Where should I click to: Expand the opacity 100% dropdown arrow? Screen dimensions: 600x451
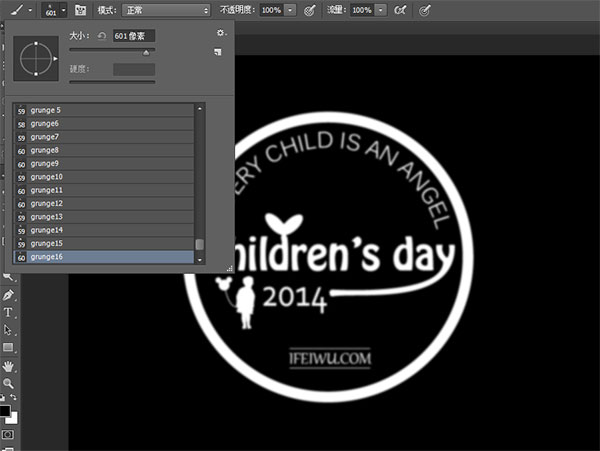click(x=291, y=10)
